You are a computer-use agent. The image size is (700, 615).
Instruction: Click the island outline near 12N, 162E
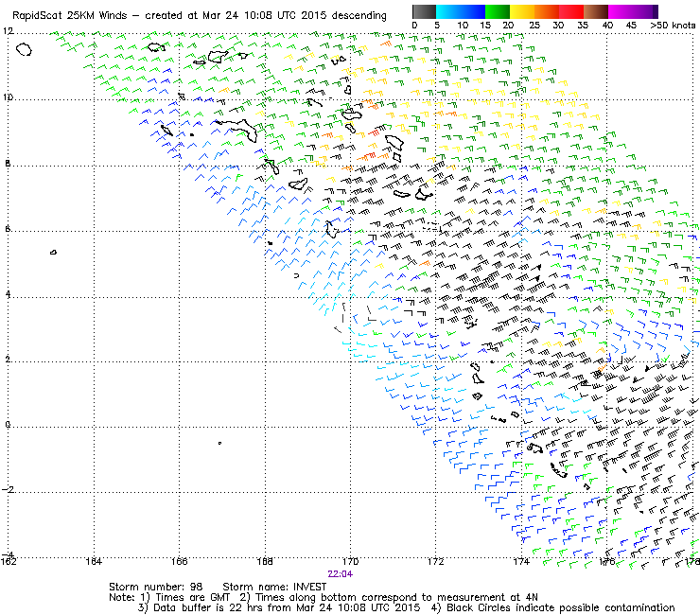point(24,49)
